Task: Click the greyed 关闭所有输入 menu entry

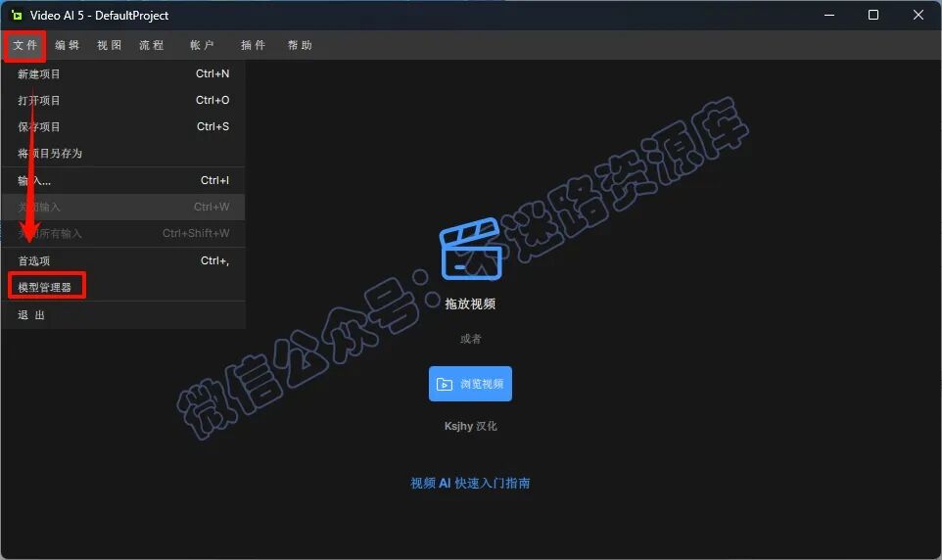Action: click(123, 233)
